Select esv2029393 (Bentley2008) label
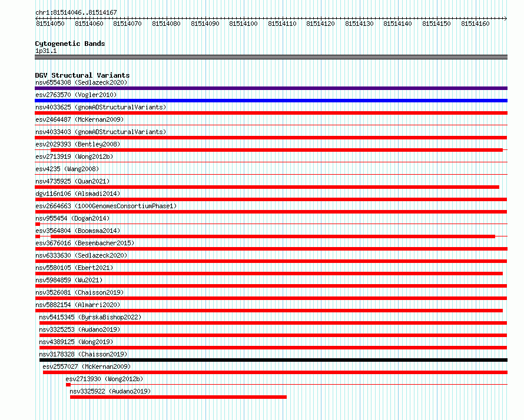The width and height of the screenshot is (524, 420). click(78, 144)
